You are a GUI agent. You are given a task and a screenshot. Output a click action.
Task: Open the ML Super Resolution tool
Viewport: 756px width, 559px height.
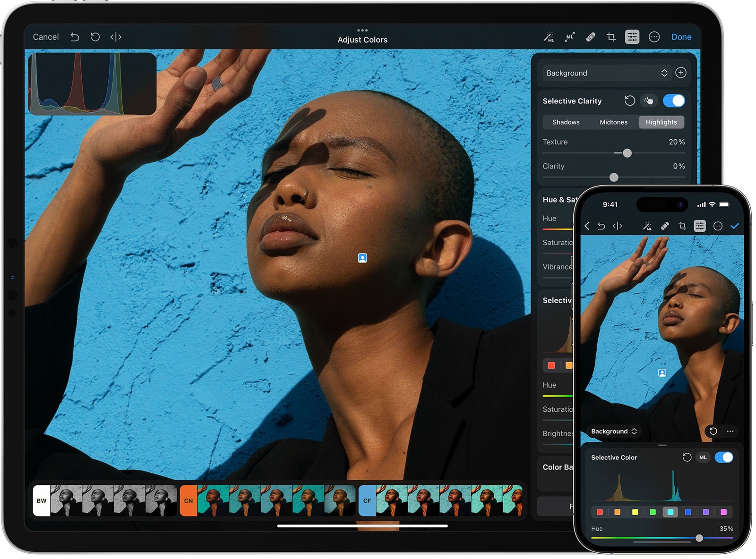pos(569,37)
